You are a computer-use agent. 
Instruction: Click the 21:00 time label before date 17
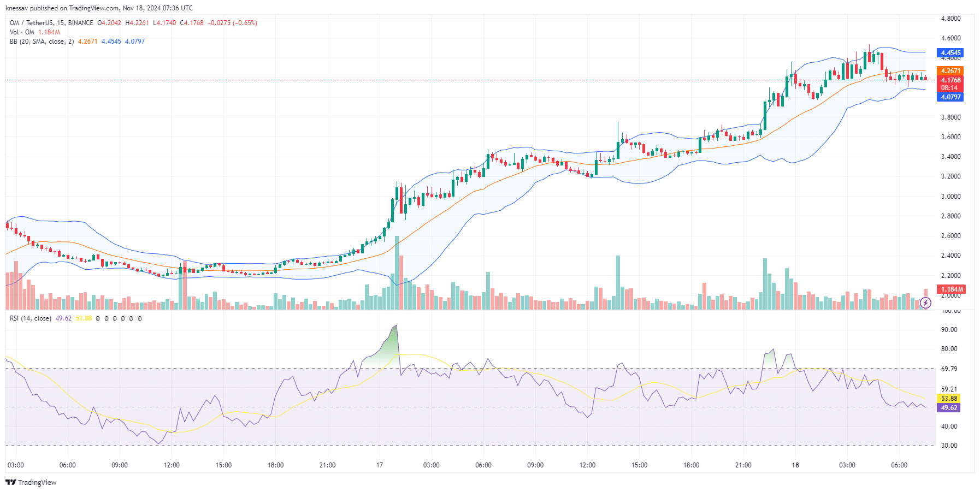coord(327,465)
